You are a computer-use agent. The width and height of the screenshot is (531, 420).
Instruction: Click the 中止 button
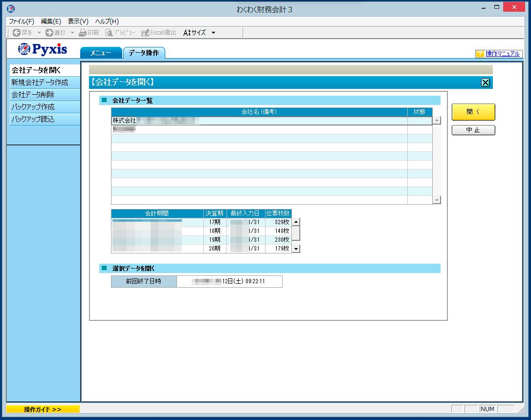tap(473, 130)
